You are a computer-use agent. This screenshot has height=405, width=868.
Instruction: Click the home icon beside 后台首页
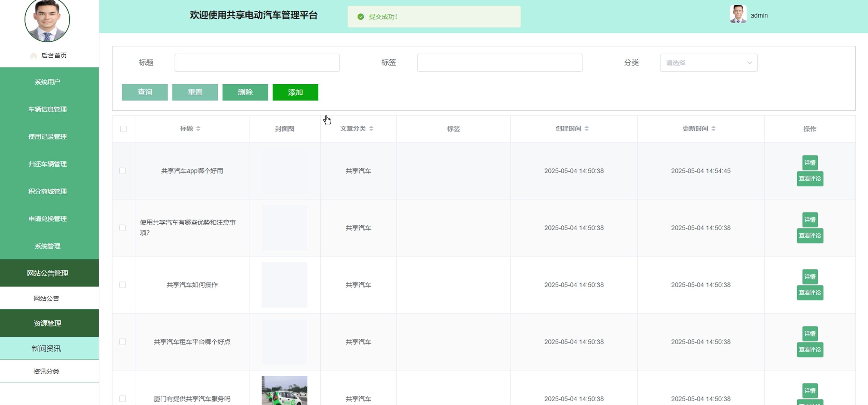[33, 56]
